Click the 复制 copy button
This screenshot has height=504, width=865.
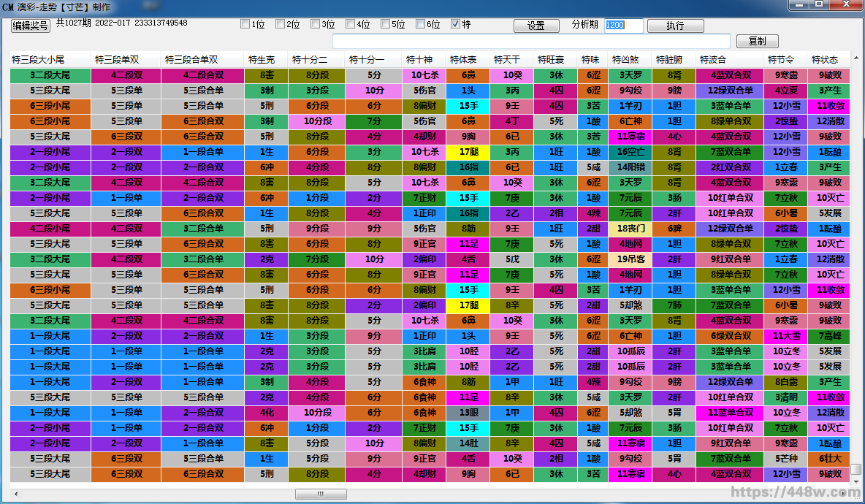(x=757, y=42)
